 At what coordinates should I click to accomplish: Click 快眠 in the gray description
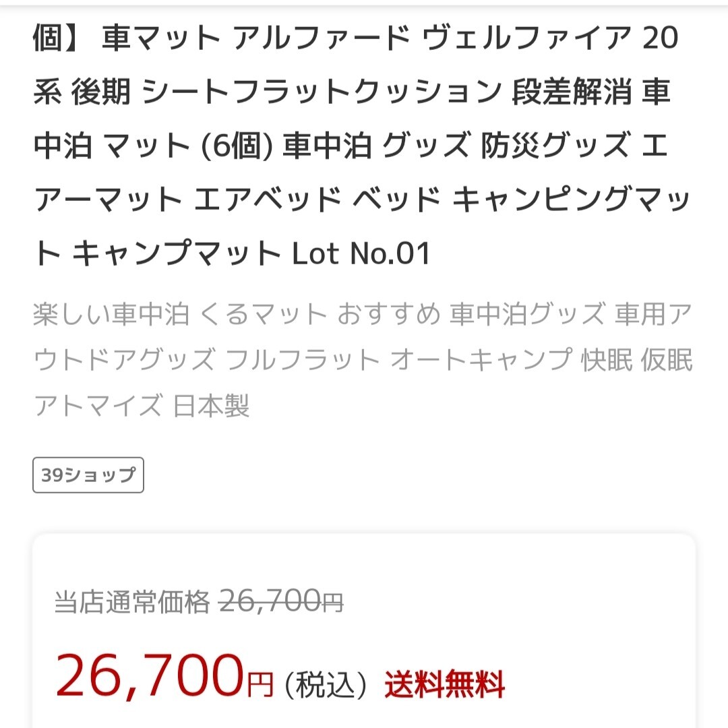607,361
